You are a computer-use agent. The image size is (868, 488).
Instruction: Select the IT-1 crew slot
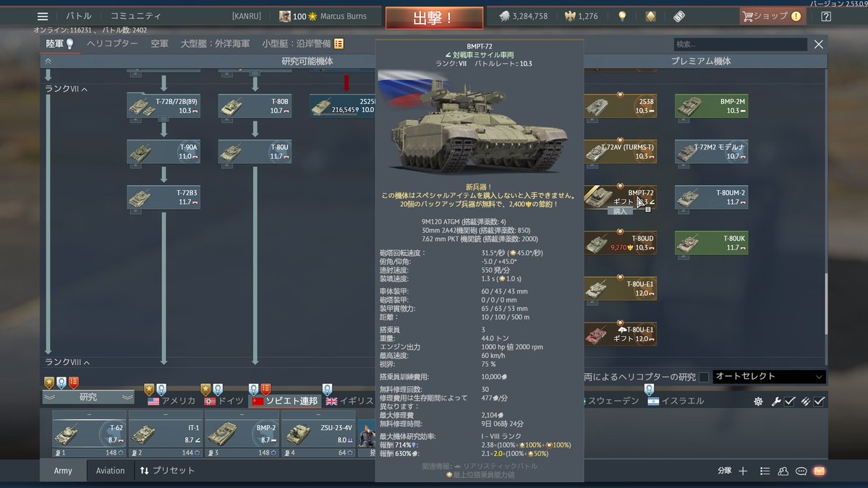click(x=166, y=434)
